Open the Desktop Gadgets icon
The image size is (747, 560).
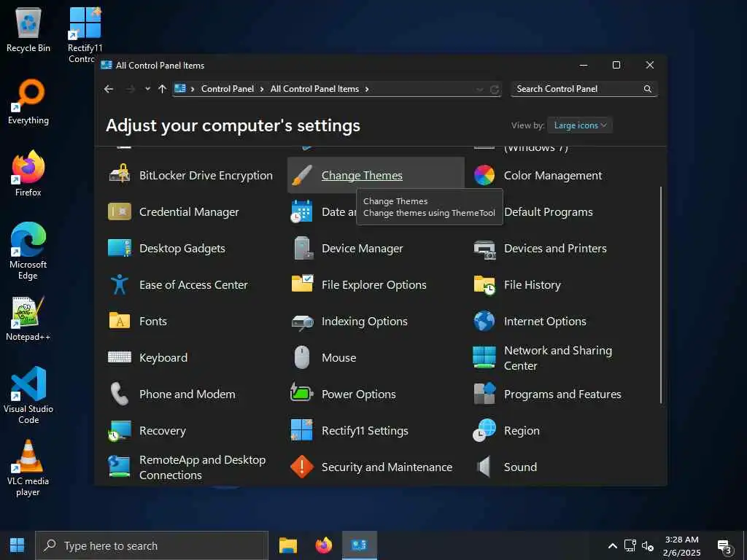pyautogui.click(x=120, y=248)
